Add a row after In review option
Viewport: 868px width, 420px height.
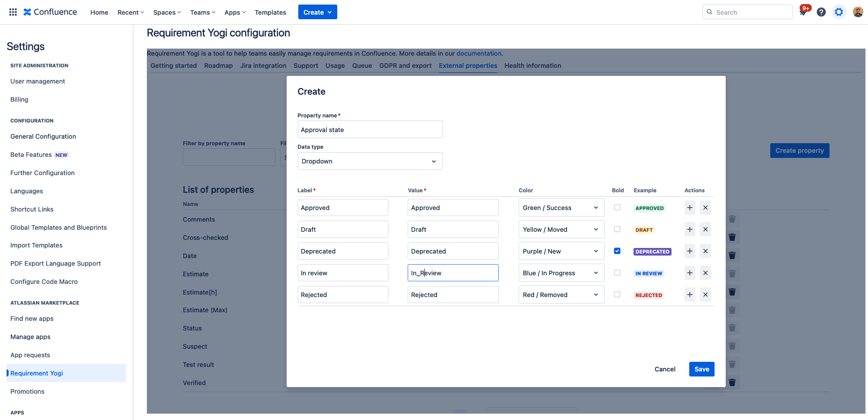(x=689, y=273)
